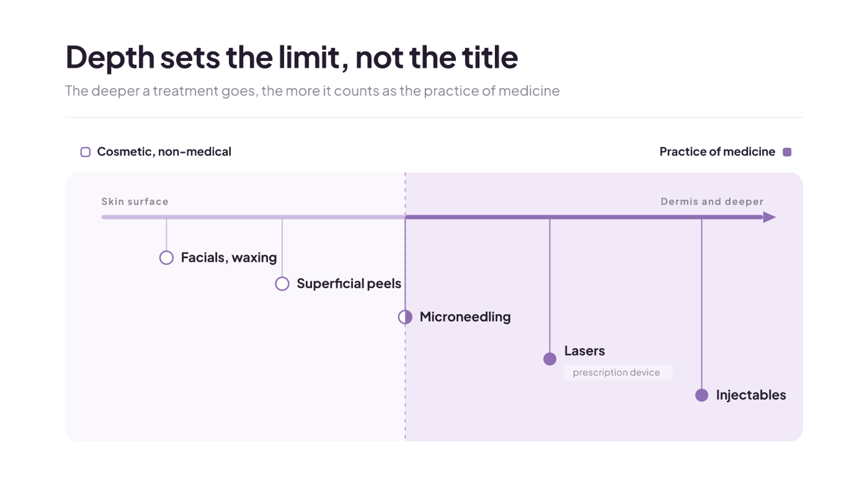This screenshot has width=868, height=492.
Task: Click the 'Microneedling' label text
Action: tap(465, 317)
